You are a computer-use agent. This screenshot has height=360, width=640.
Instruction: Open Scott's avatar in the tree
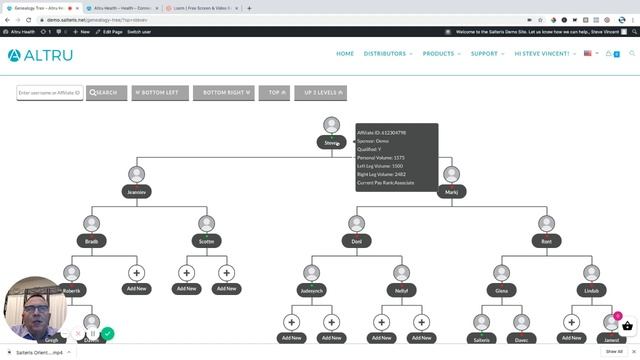[207, 224]
